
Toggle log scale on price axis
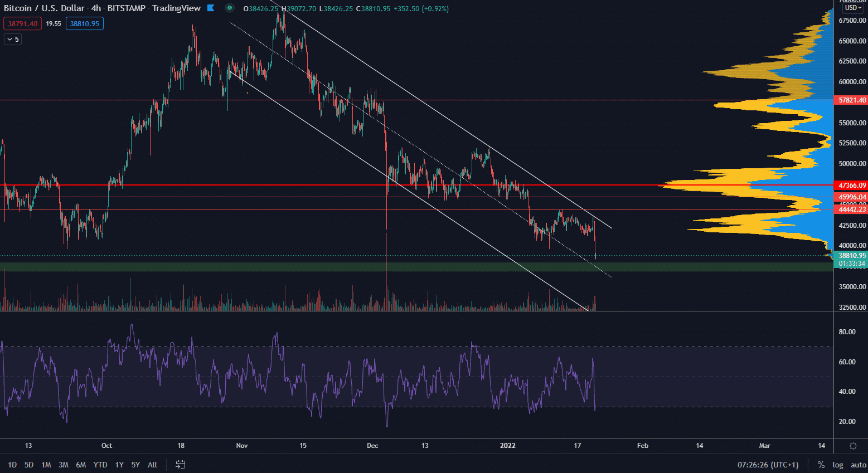[x=837, y=465]
